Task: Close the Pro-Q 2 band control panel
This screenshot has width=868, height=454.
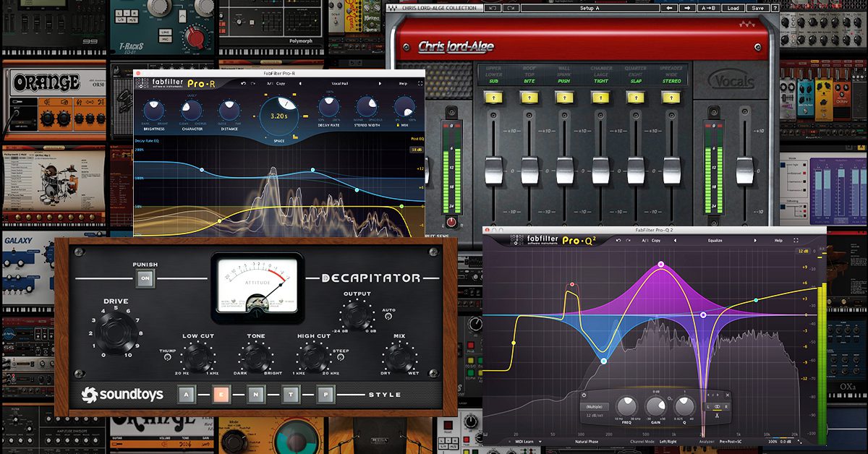Action: (728, 395)
